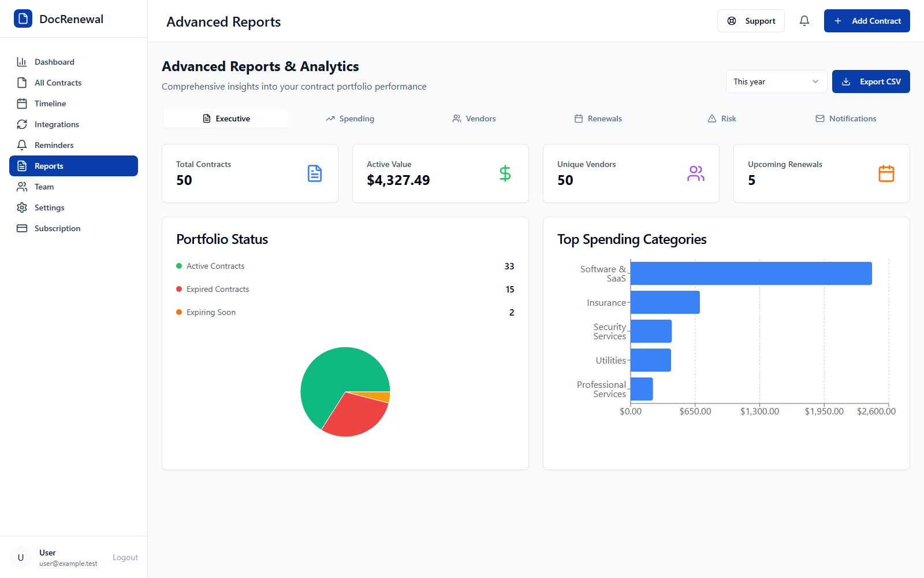Click the user avatar U
924x578 pixels.
21,557
